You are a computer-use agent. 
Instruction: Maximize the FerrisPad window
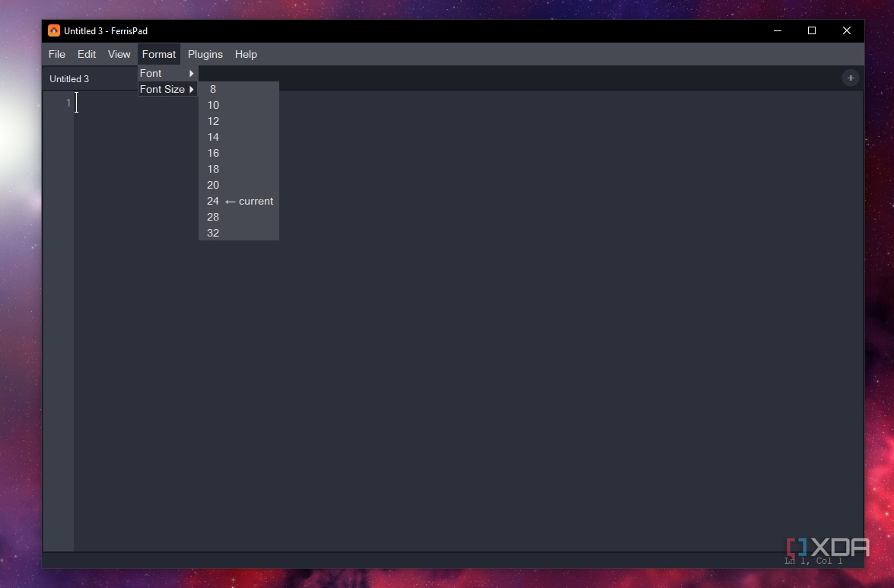(812, 30)
